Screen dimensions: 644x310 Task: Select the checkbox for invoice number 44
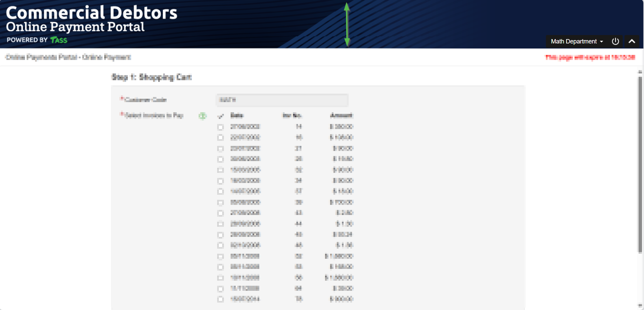(x=221, y=224)
